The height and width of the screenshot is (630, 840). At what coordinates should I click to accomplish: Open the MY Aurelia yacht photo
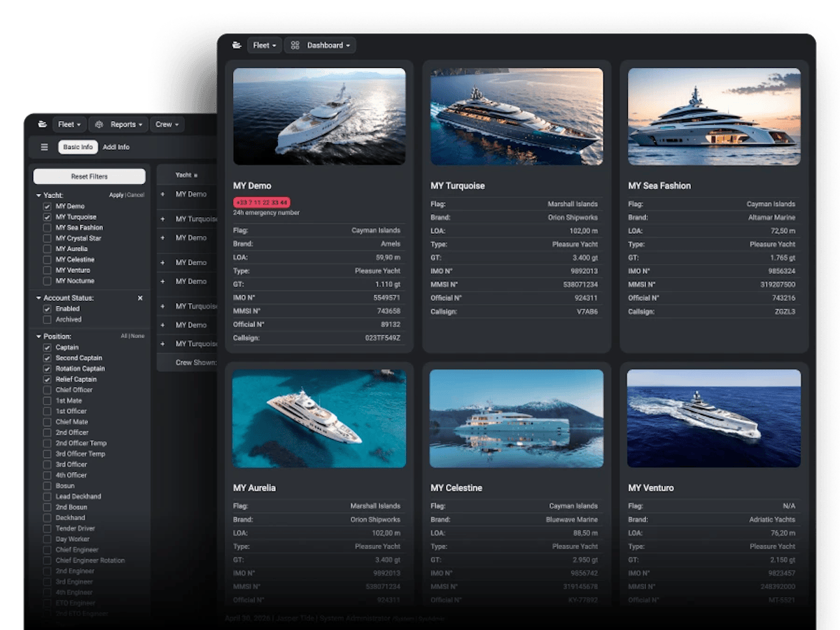point(319,419)
